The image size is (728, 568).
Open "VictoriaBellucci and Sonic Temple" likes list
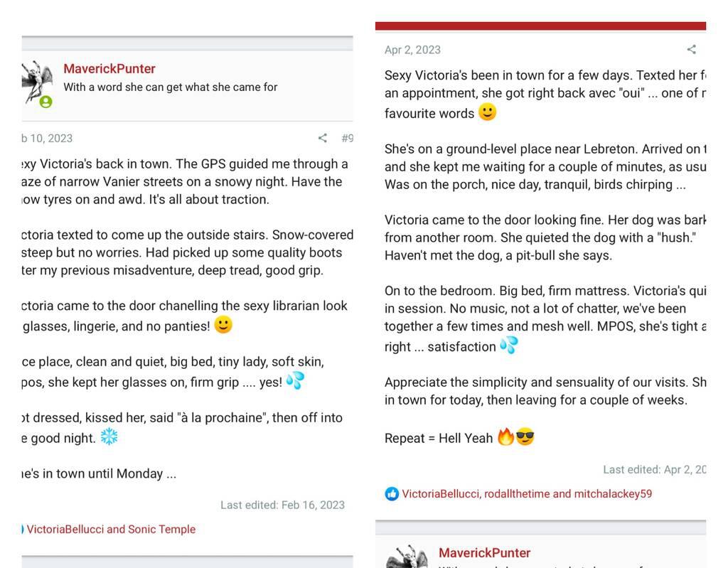pyautogui.click(x=111, y=530)
